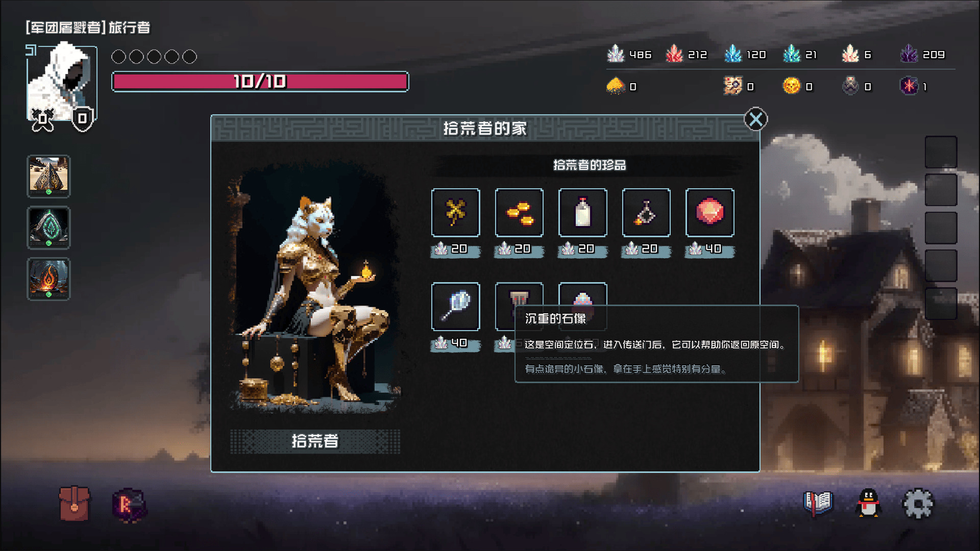Viewport: 980px width, 551px height.
Task: Open the red backpack inventory
Action: click(x=75, y=504)
